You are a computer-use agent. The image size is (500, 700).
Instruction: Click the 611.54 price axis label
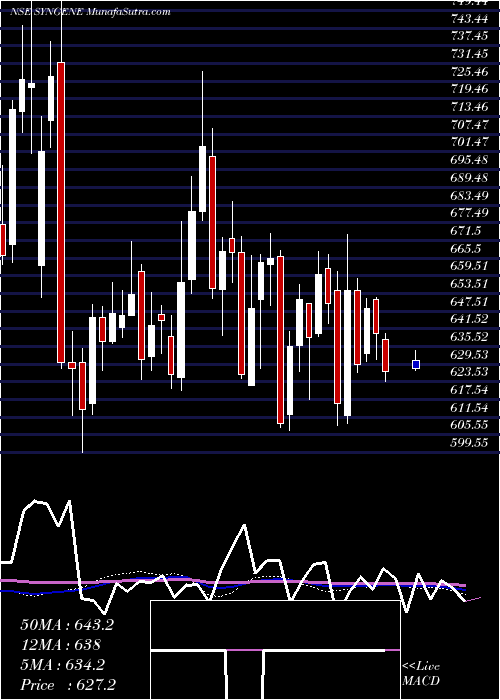(470, 407)
